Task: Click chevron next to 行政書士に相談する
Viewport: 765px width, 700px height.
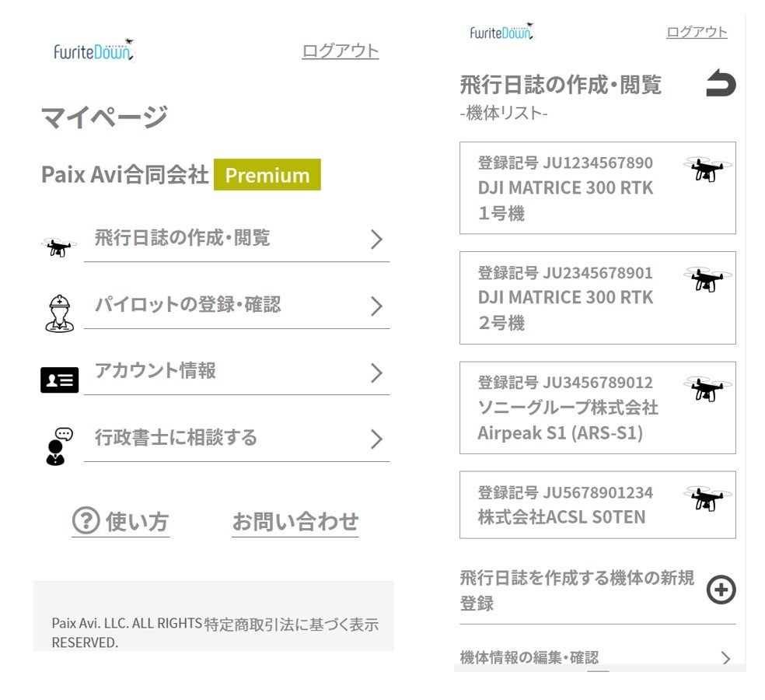Action: 376,439
